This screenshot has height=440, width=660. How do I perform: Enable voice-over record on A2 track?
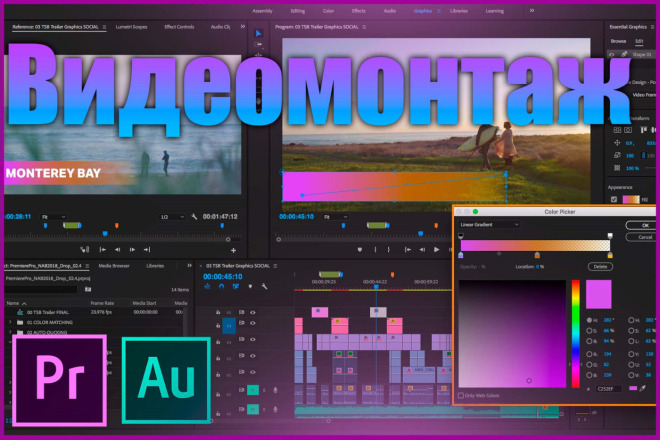(x=275, y=409)
